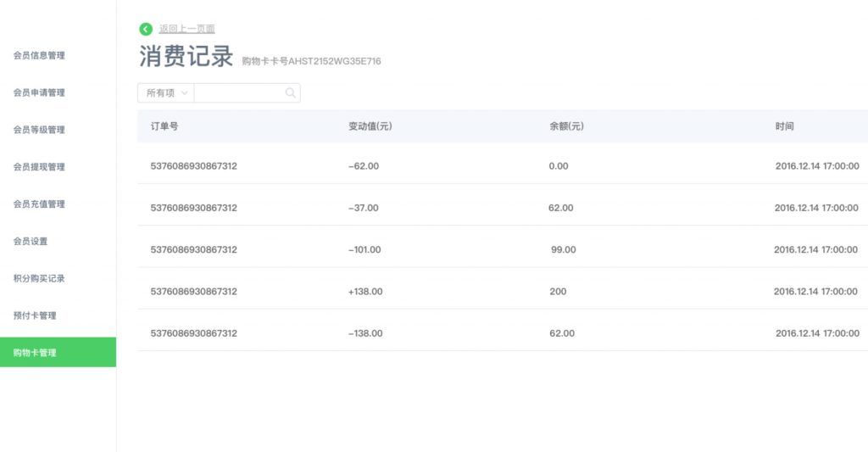Click the 99.00 balance cell

coord(564,250)
